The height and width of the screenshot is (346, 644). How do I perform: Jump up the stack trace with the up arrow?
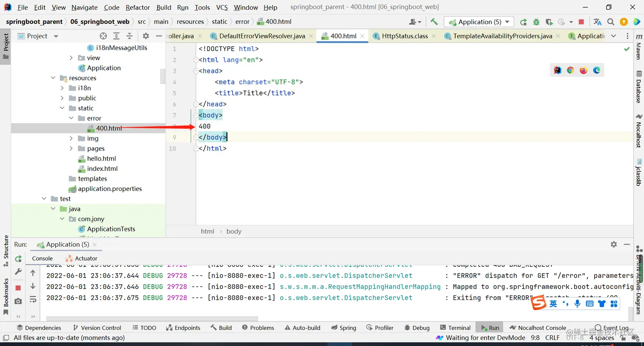(x=33, y=273)
